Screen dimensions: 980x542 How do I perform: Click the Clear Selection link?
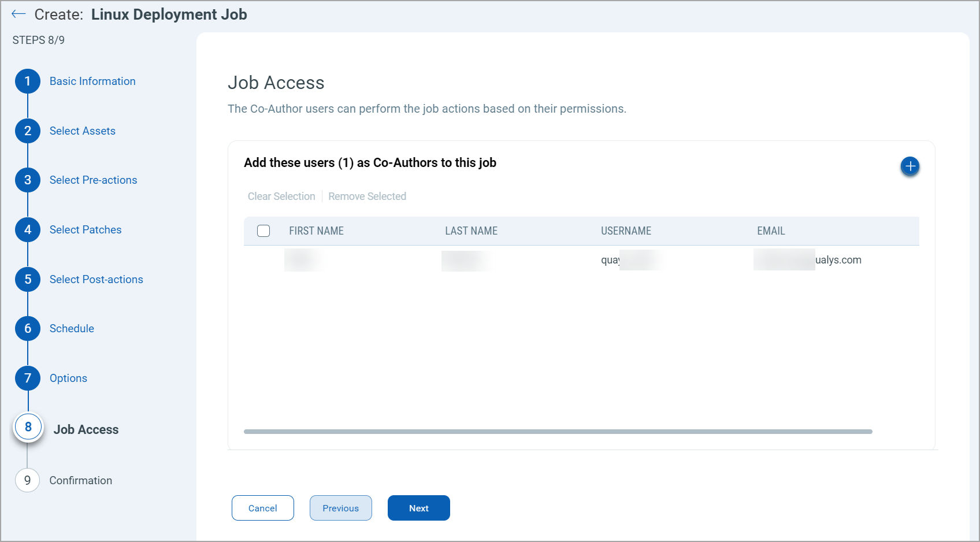click(281, 196)
